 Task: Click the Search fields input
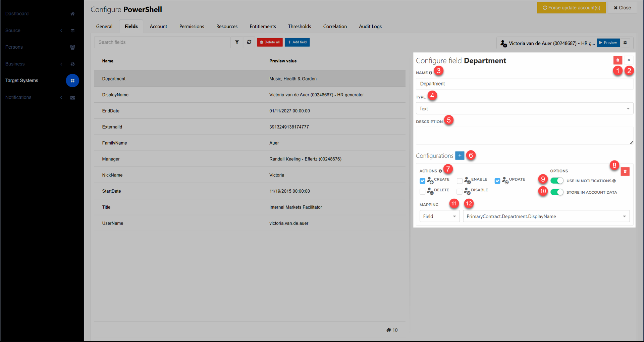coord(163,42)
